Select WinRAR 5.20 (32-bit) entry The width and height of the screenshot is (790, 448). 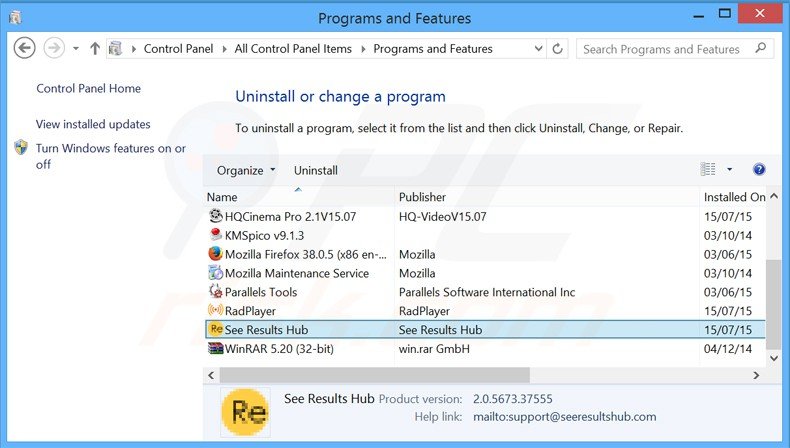click(x=279, y=349)
